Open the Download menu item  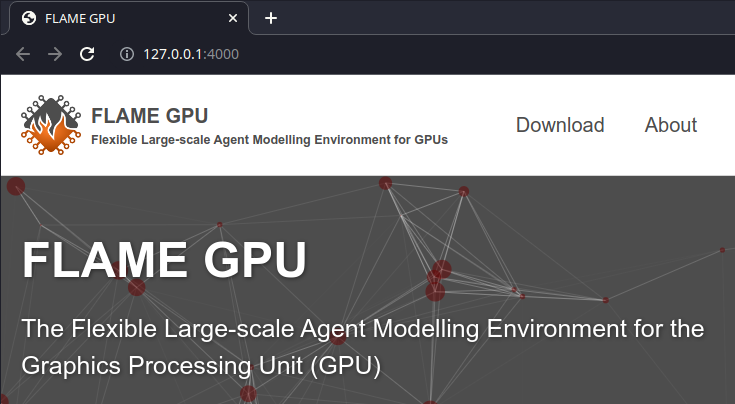[x=560, y=125]
